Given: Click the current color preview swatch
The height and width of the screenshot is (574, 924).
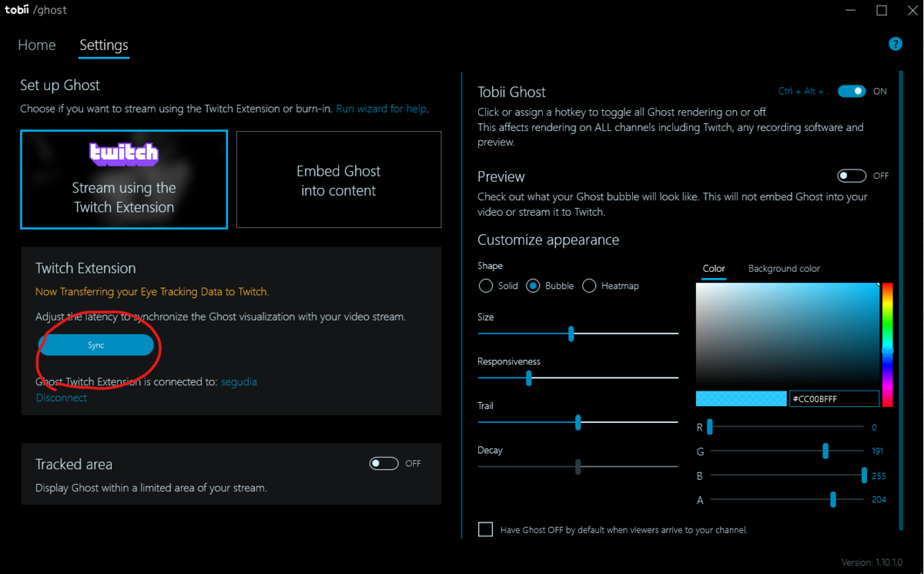Looking at the screenshot, I should pos(741,398).
